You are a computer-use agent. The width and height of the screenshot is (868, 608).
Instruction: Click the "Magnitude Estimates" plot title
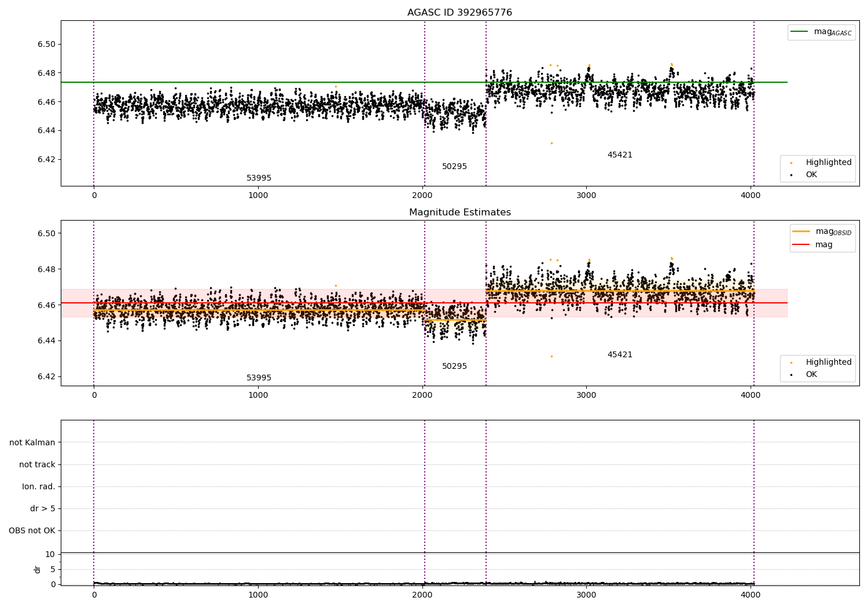tap(459, 213)
